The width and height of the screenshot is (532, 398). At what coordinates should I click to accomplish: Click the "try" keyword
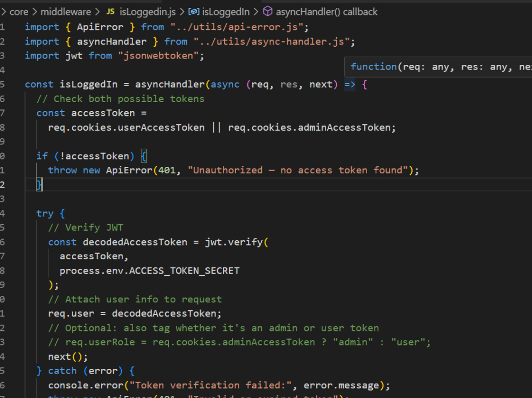(45, 213)
